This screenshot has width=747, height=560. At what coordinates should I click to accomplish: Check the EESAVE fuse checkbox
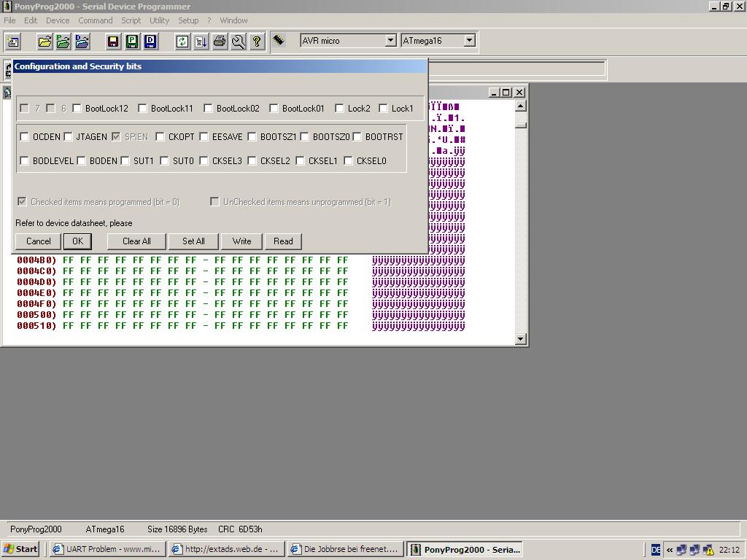[204, 136]
